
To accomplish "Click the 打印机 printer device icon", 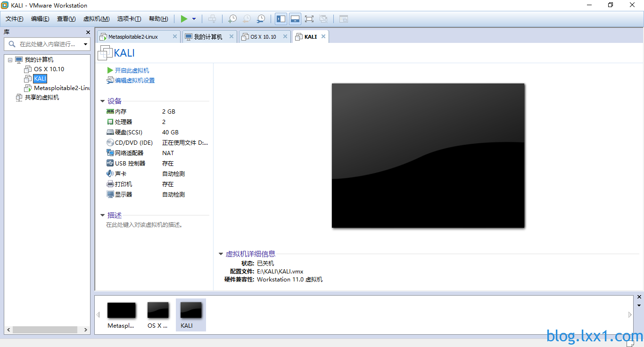I will pos(110,184).
